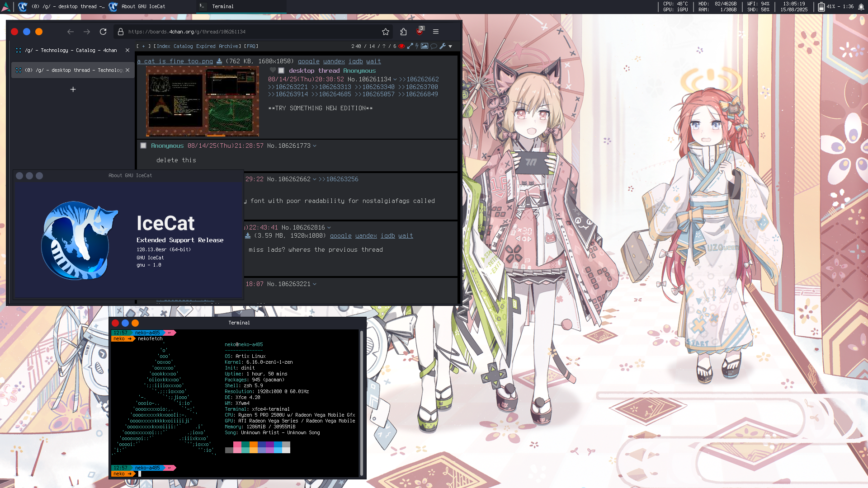The width and height of the screenshot is (868, 488).
Task: Click the bookmark star in address bar
Action: (x=385, y=32)
